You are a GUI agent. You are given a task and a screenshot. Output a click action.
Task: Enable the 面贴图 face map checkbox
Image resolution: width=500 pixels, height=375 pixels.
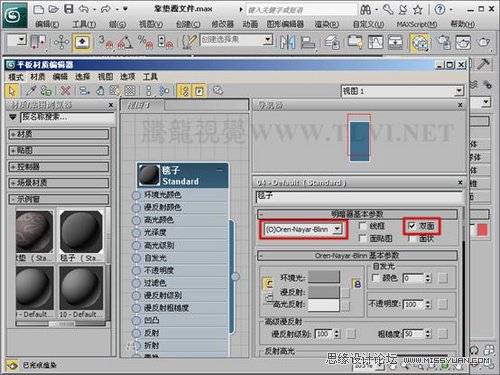pos(362,238)
